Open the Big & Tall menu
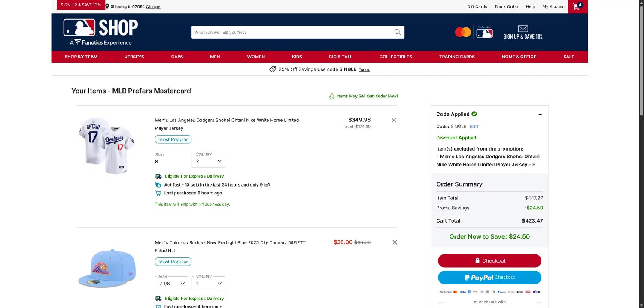Viewport: 644px width, 308px height. coord(340,57)
